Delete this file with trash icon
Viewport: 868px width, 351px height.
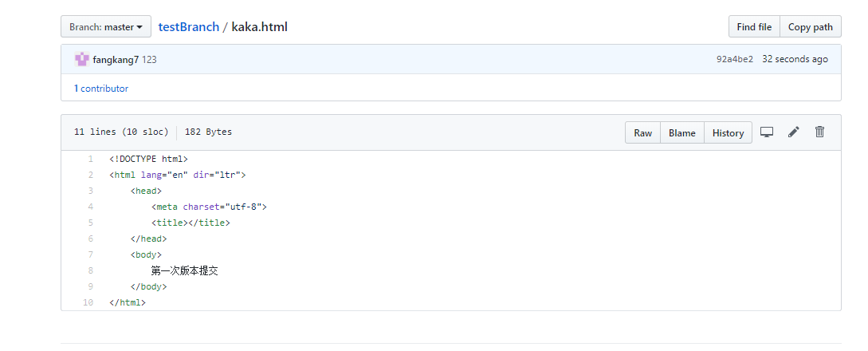tap(820, 132)
